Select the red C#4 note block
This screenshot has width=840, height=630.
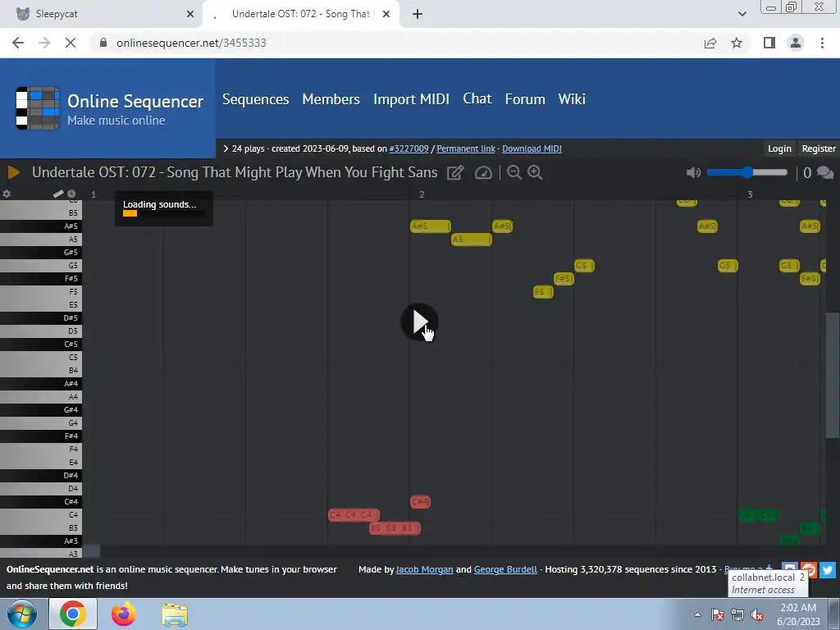(x=420, y=501)
